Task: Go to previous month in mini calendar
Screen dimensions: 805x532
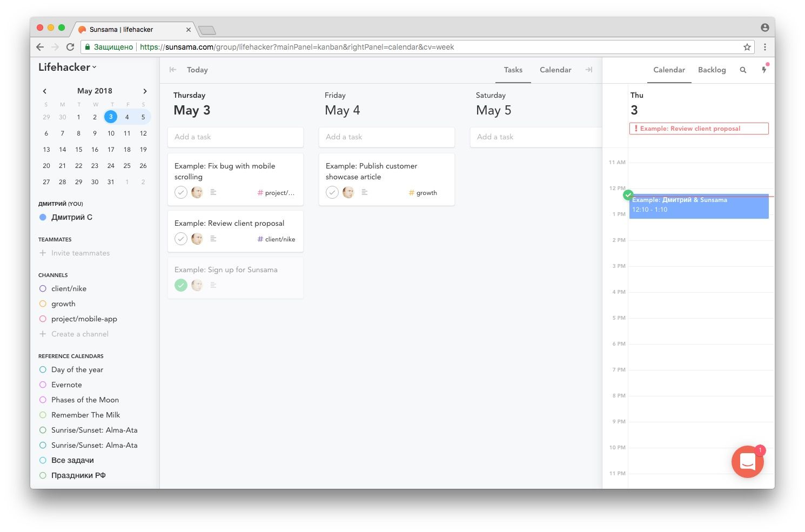Action: click(x=45, y=91)
